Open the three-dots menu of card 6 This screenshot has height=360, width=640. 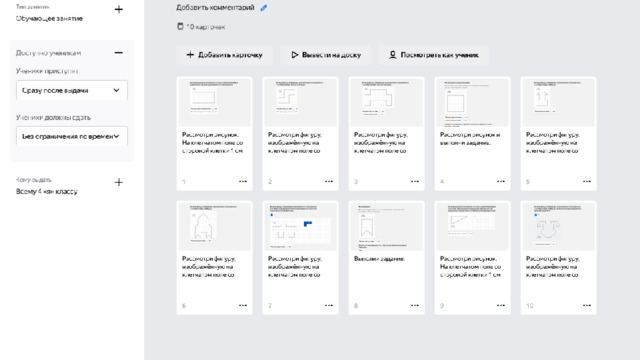[243, 305]
